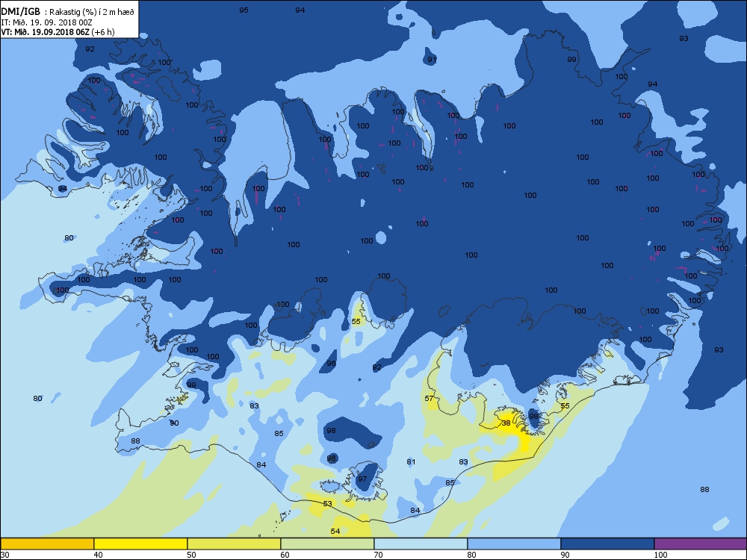
Task: Click the pale blue 70–80 legend swatch
Action: click(x=421, y=544)
